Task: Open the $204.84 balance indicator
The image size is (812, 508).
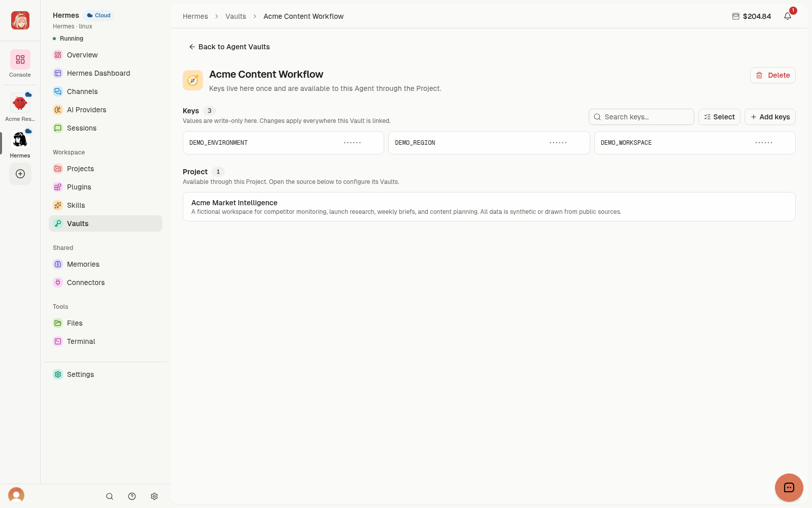Action: 752,16
